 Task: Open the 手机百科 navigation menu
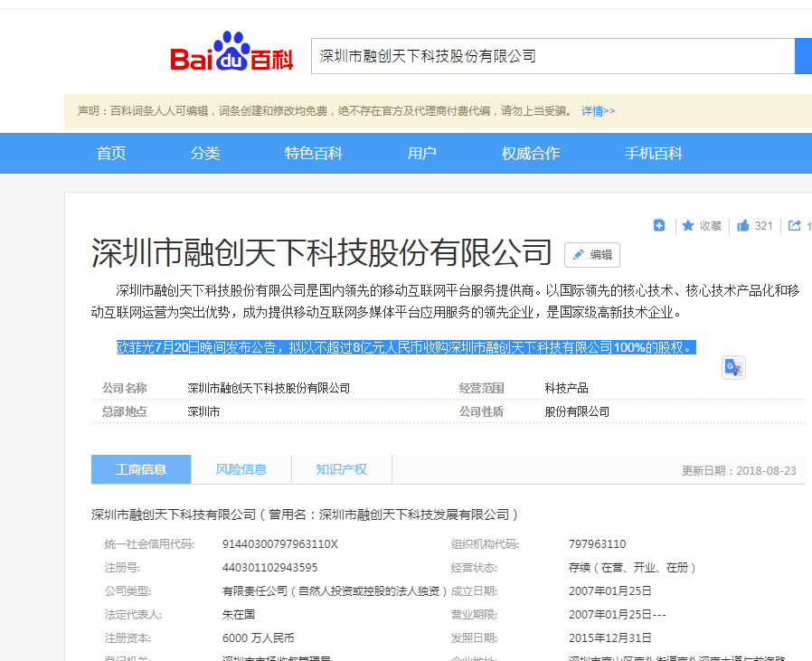click(654, 154)
